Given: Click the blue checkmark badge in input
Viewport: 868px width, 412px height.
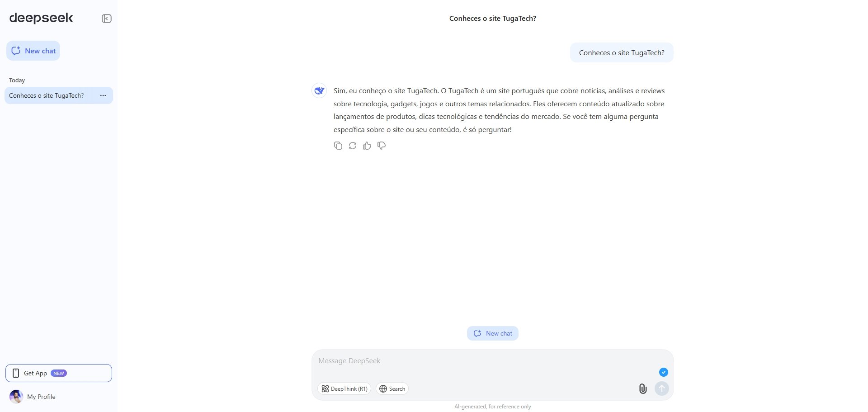Looking at the screenshot, I should (x=664, y=372).
